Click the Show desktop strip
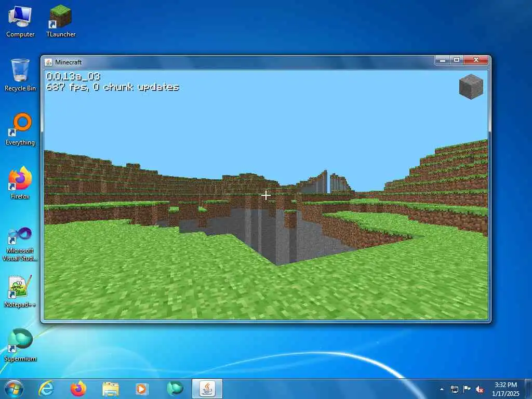Screen dimensions: 532x399 coord(528,389)
